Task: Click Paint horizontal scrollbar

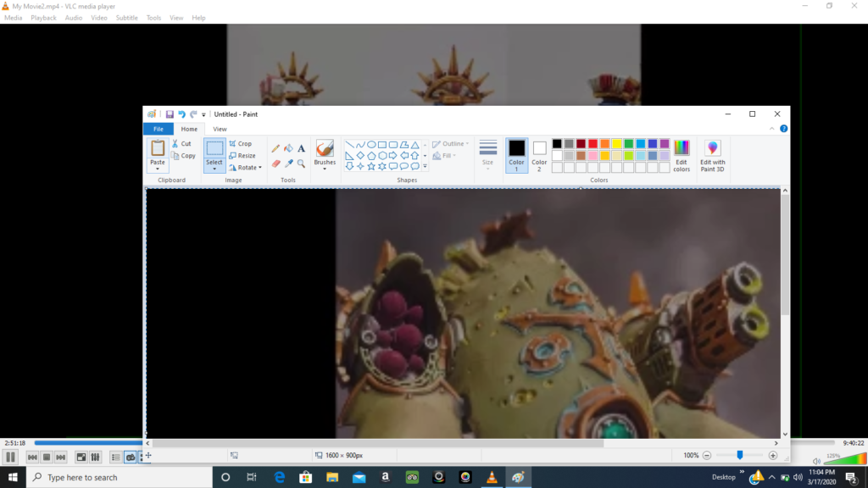Action: coord(377,443)
